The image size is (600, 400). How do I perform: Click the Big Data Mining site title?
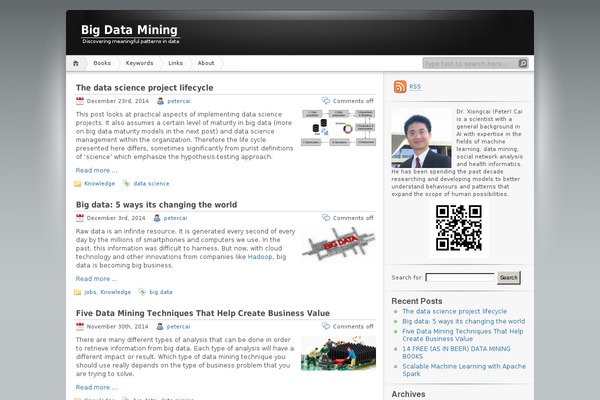pos(129,30)
